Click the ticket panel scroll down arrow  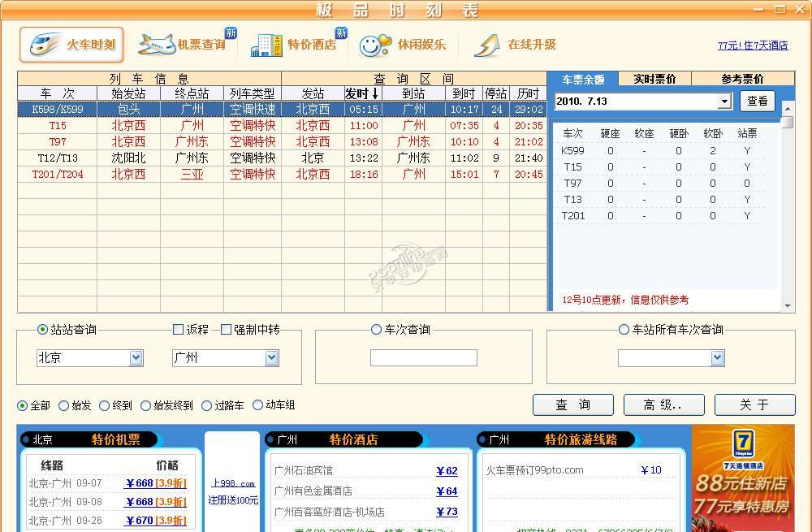tap(788, 306)
